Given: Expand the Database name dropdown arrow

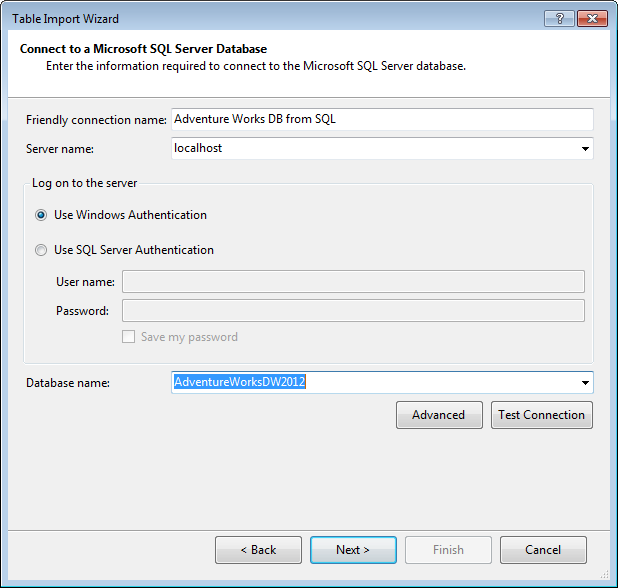Looking at the screenshot, I should pos(585,383).
